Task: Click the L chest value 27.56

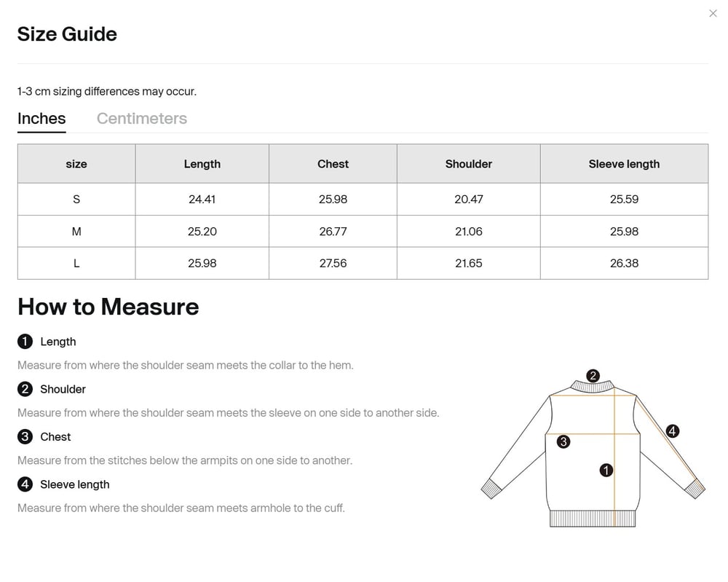Action: pyautogui.click(x=333, y=263)
